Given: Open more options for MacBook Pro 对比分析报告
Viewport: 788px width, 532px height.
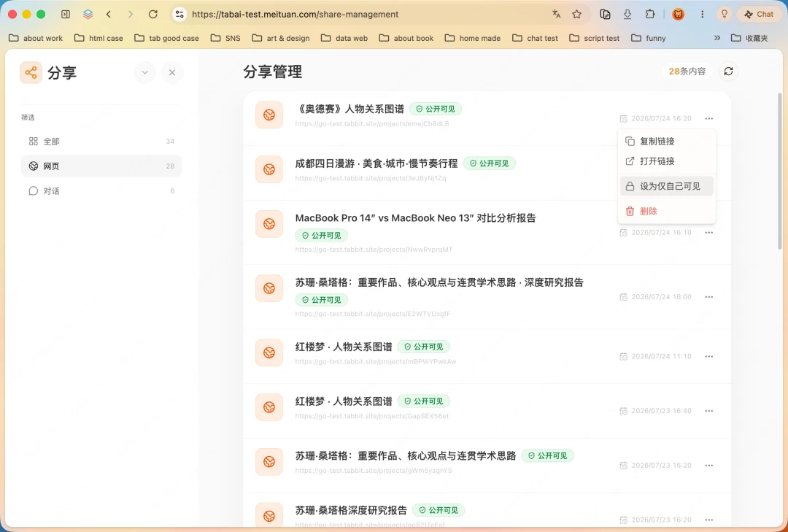Looking at the screenshot, I should 708,232.
